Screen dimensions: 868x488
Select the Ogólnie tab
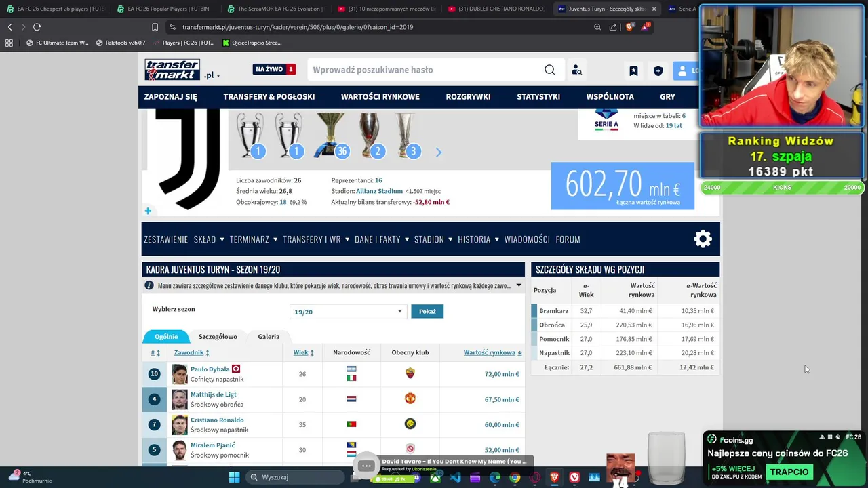pos(166,337)
